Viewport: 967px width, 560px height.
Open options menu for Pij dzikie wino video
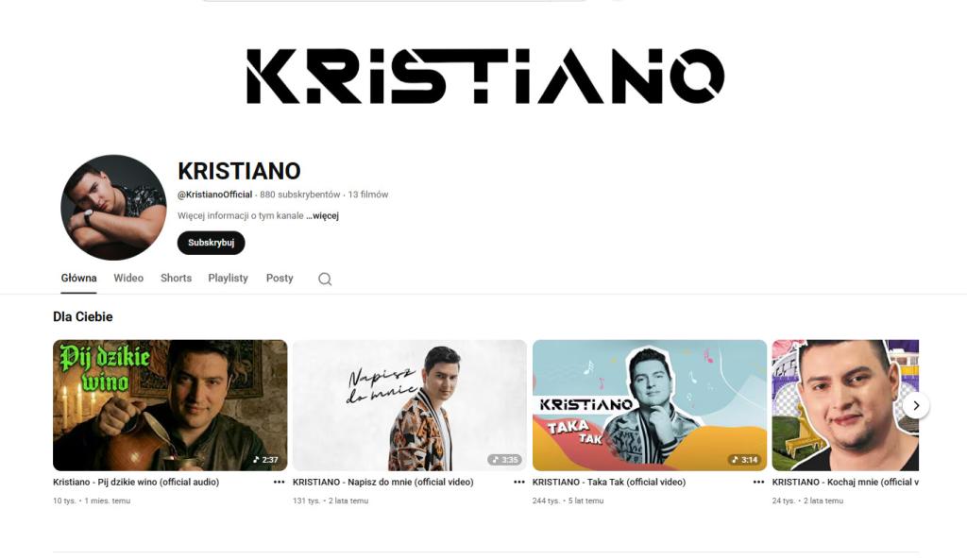(279, 483)
